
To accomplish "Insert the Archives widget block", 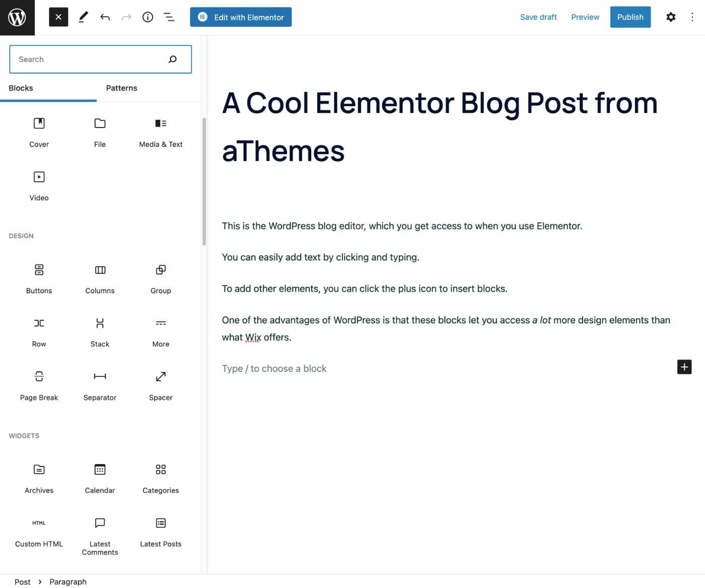I will click(39, 479).
